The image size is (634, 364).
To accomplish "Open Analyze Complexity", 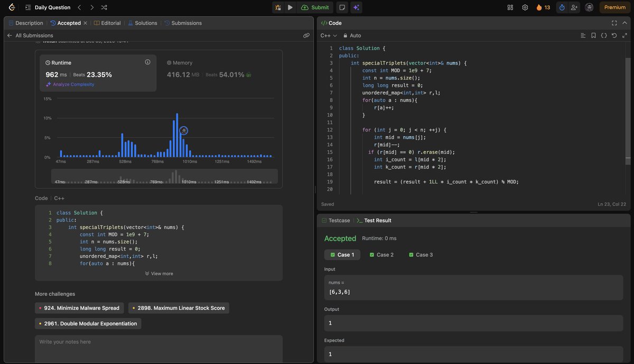I will click(x=70, y=85).
